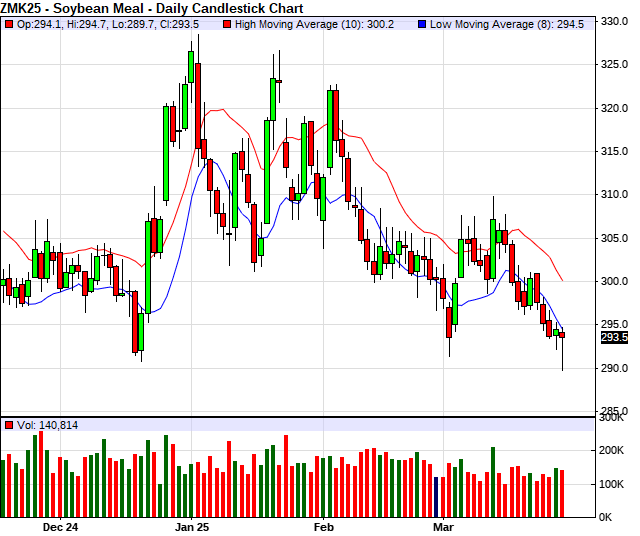Click the tallest green candle in early January
This screenshot has height=536, width=640.
[x=166, y=152]
